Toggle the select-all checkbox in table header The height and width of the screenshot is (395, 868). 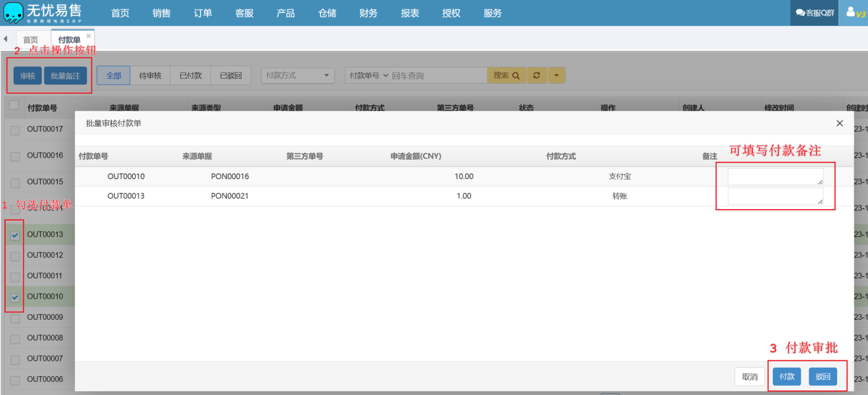point(14,105)
